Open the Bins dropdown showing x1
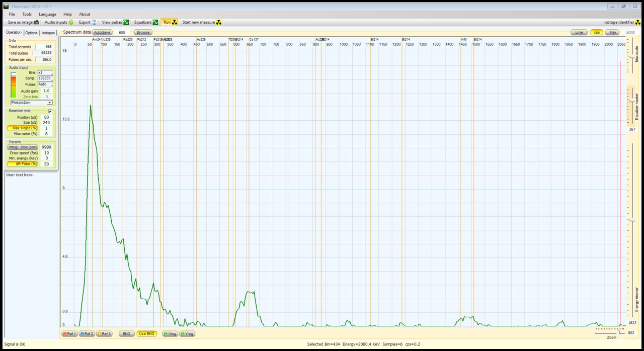This screenshot has width=644, height=351. [45, 72]
